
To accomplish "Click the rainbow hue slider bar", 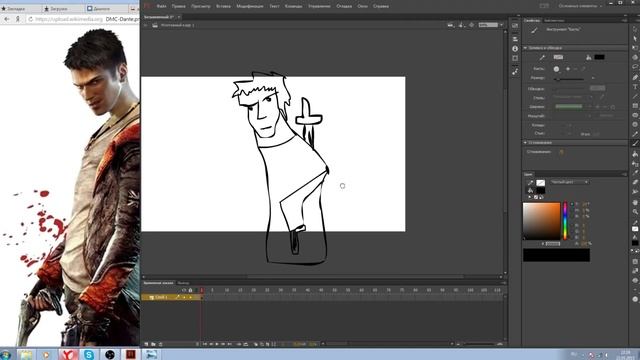I will 565,221.
